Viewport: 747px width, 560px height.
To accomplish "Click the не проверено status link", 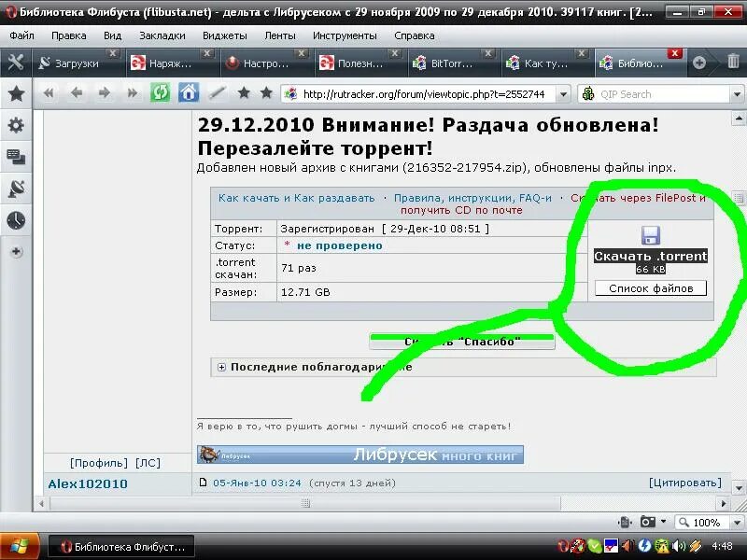I will 339,245.
